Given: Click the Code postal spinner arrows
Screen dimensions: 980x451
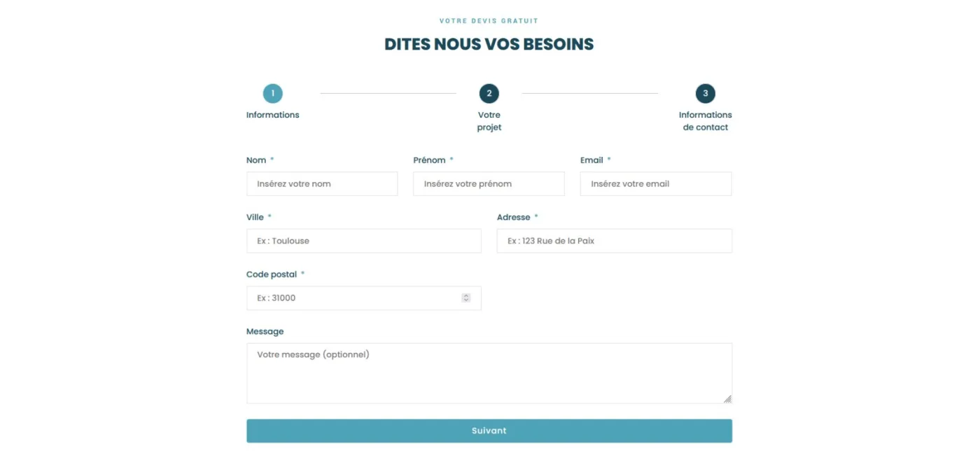Looking at the screenshot, I should 466,298.
